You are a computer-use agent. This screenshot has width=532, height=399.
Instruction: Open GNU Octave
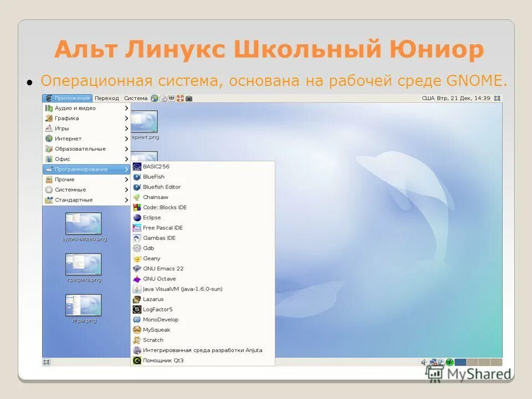[x=203, y=279]
